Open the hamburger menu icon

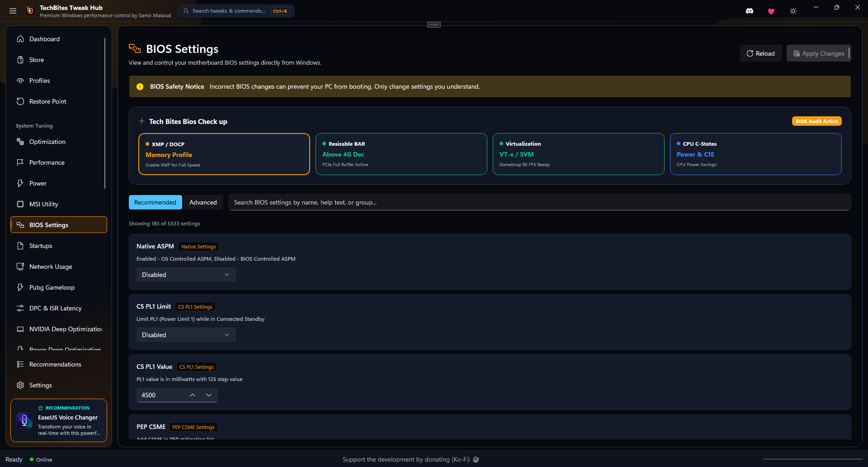(13, 11)
